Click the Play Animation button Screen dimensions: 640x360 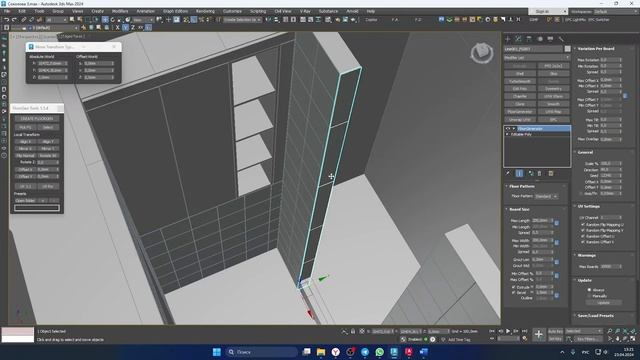pos(508,331)
